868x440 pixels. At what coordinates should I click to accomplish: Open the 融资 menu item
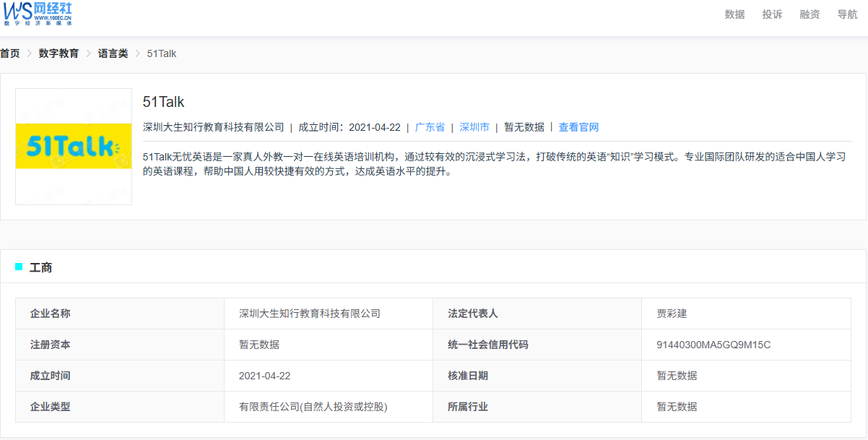[x=810, y=14]
